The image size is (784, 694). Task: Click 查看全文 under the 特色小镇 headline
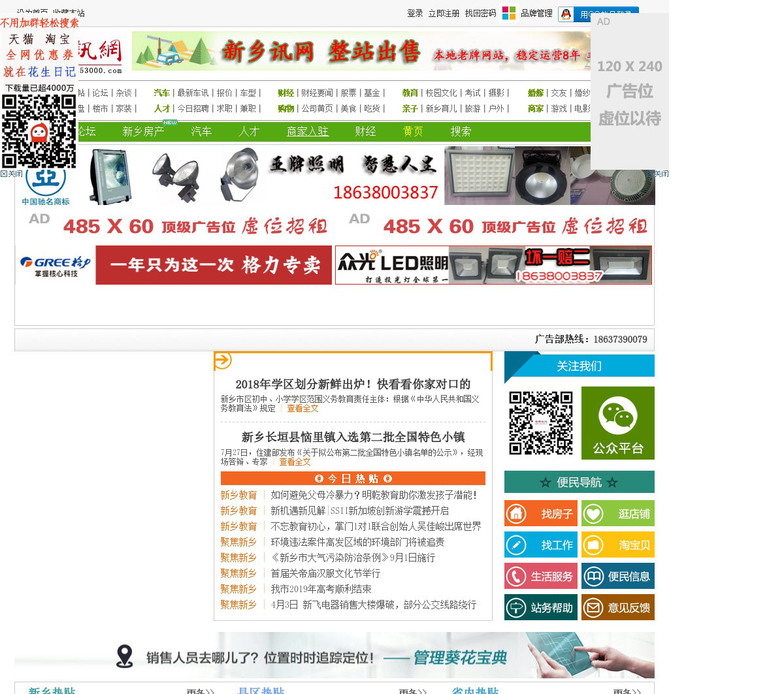click(x=295, y=462)
